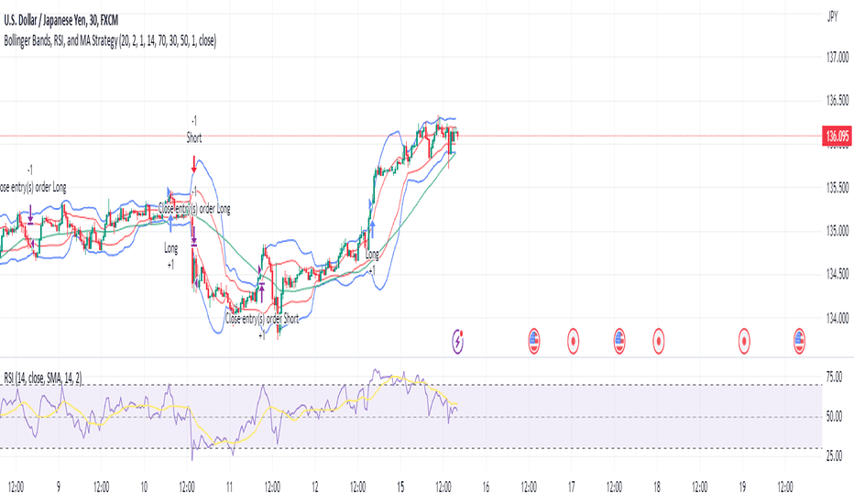Click the purple close arrow under 'order Long' label

(x=30, y=214)
